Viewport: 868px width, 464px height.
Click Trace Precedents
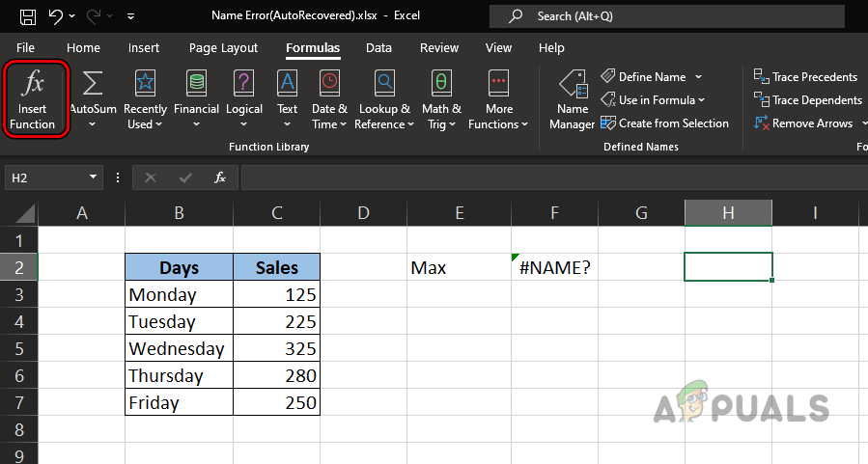[x=805, y=77]
